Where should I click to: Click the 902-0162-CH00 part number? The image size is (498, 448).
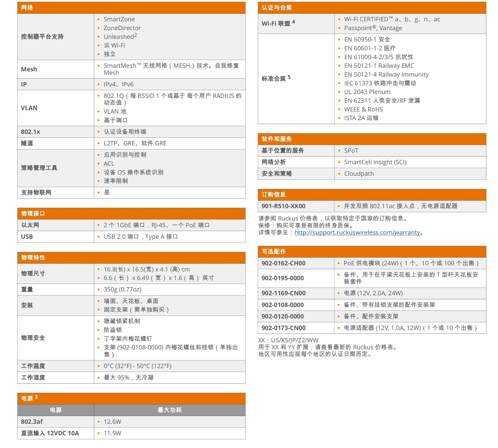click(x=283, y=263)
